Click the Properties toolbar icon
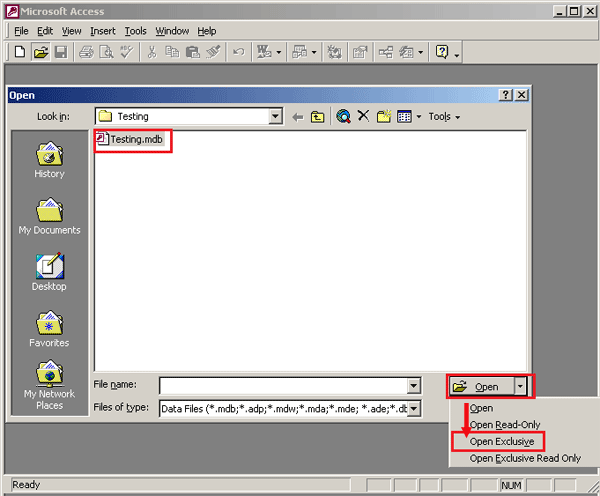Viewport: 600px width, 496px height. [360, 52]
